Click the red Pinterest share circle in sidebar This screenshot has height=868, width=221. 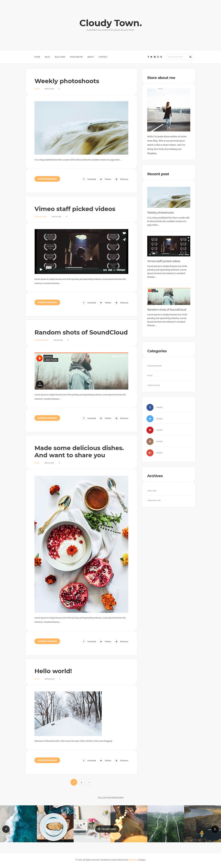pos(150,430)
